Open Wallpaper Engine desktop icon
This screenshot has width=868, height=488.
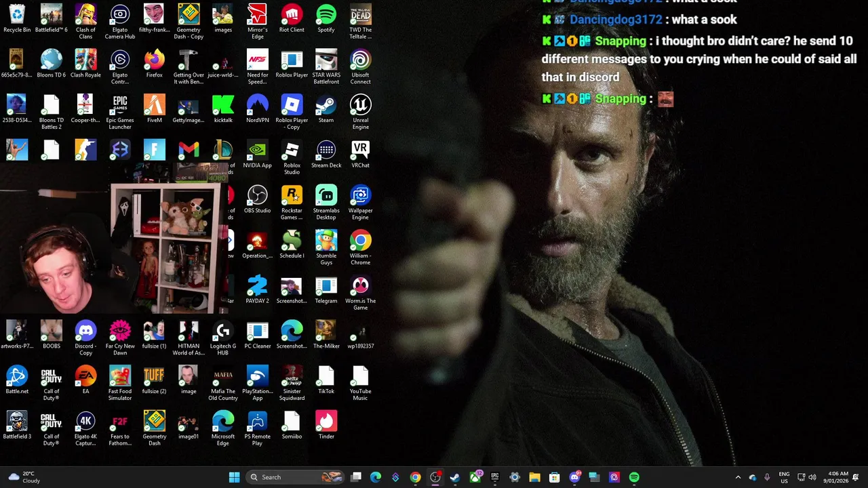pyautogui.click(x=361, y=203)
